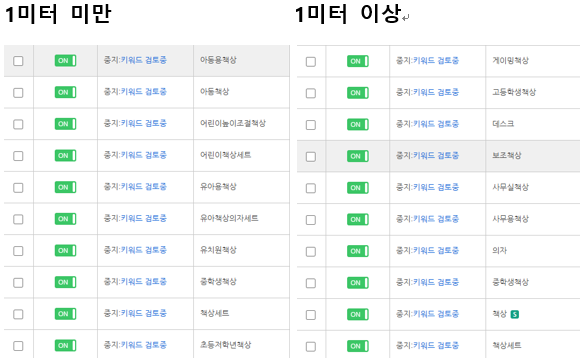This screenshot has width=580, height=361.
Task: Tick the 고등학생책상 row checkbox
Action: (x=311, y=93)
